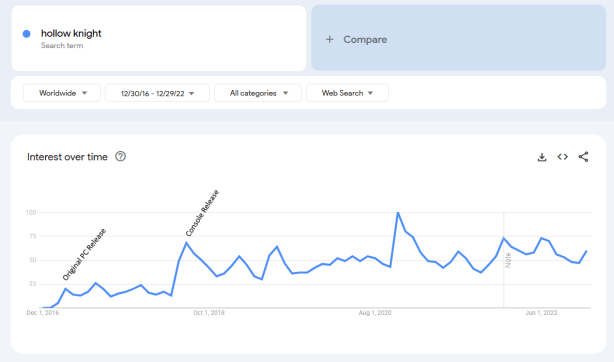Click the Jun 1, 2022 axis label

click(x=541, y=313)
